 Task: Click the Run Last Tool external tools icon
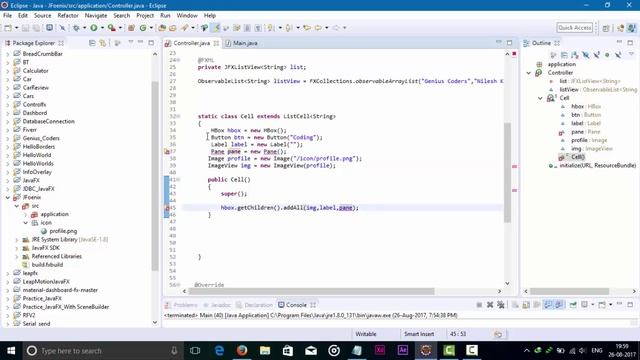(x=111, y=28)
